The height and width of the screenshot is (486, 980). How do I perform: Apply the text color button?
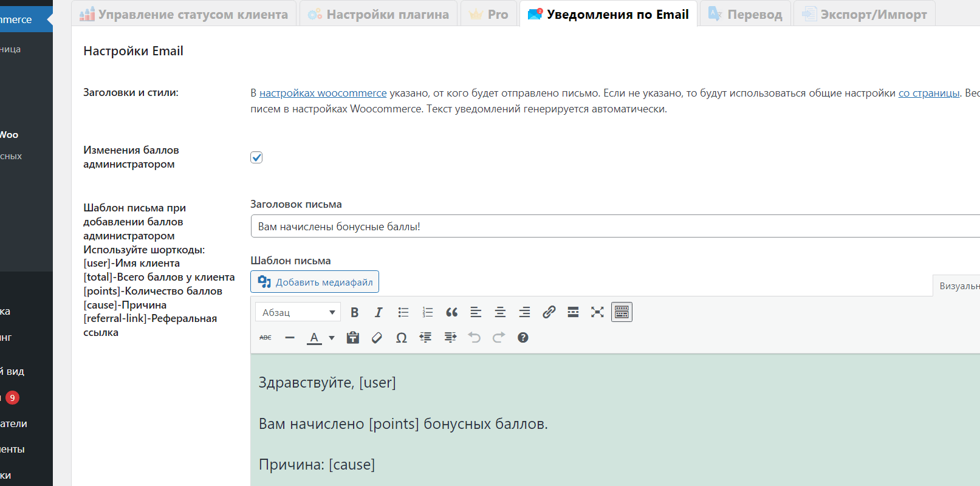[x=314, y=338]
